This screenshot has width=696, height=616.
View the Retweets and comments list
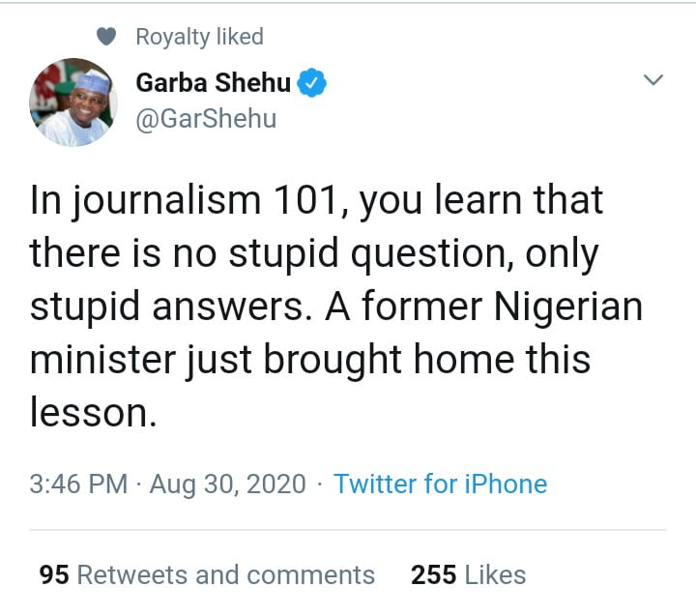coord(225,574)
